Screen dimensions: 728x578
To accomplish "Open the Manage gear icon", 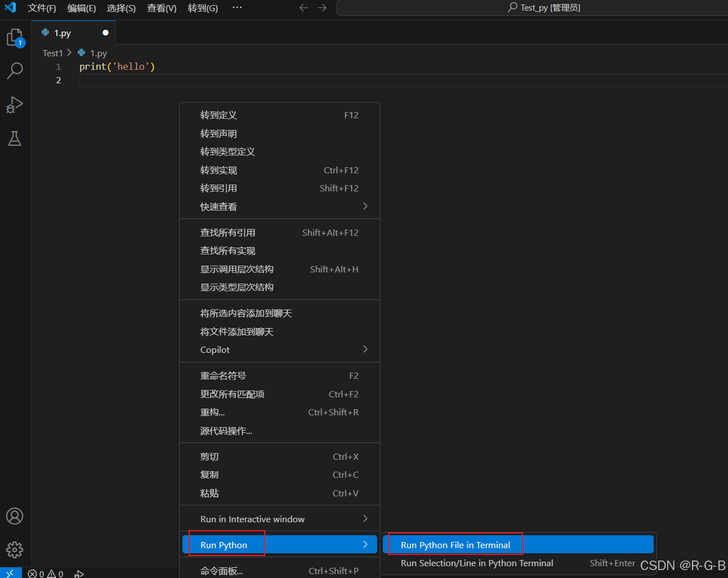I will (15, 549).
